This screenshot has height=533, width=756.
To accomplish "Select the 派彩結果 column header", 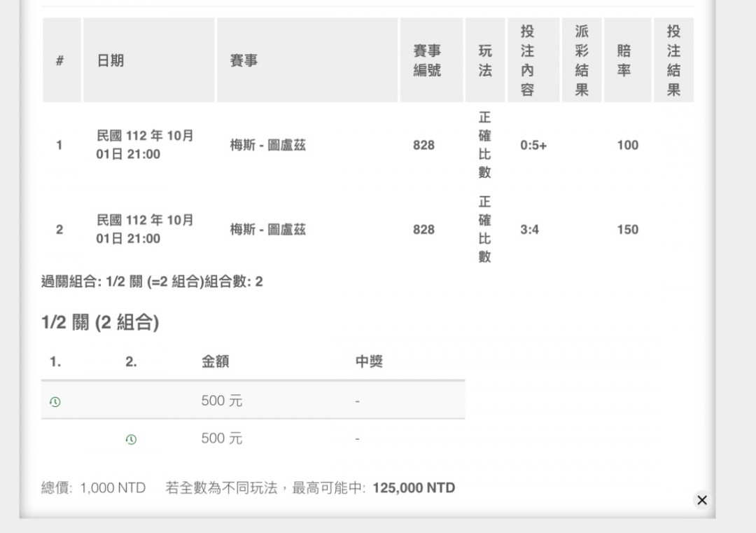I will (582, 60).
